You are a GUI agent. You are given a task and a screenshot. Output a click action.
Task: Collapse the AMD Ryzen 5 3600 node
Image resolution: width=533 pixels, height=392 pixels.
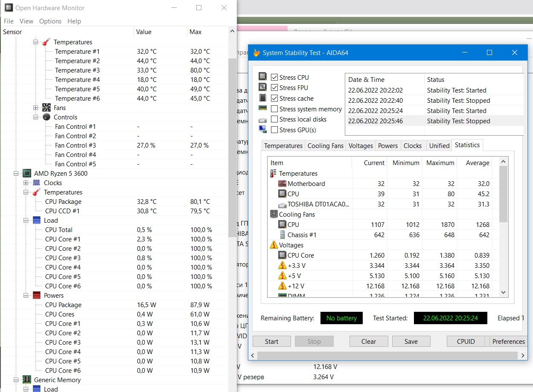pos(16,174)
